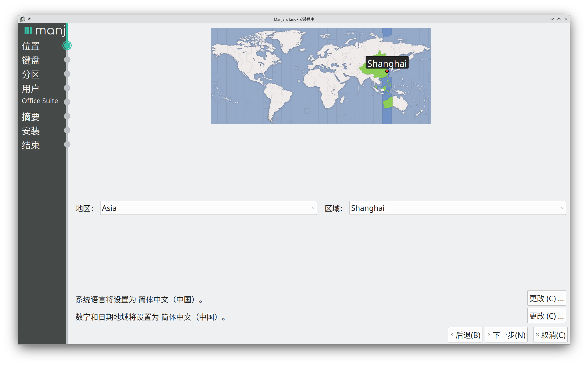
Task: Click the installer app icon in the title bar
Action: click(x=22, y=19)
